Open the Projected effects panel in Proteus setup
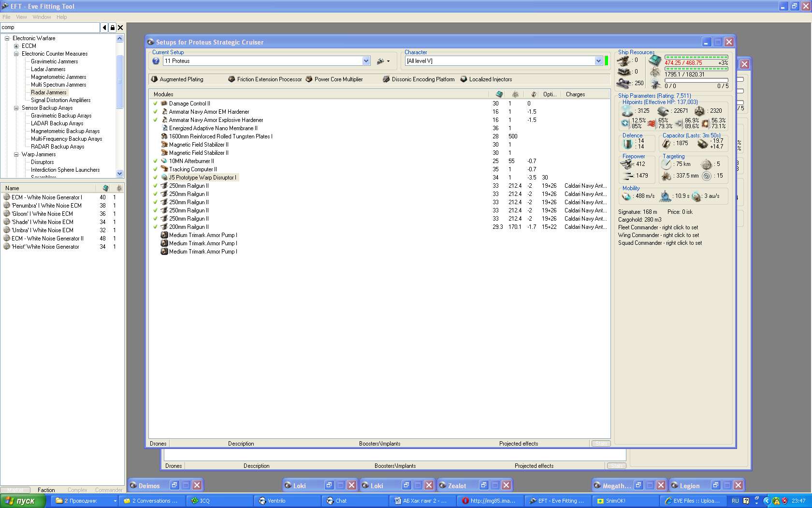The image size is (812, 508). pos(518,444)
